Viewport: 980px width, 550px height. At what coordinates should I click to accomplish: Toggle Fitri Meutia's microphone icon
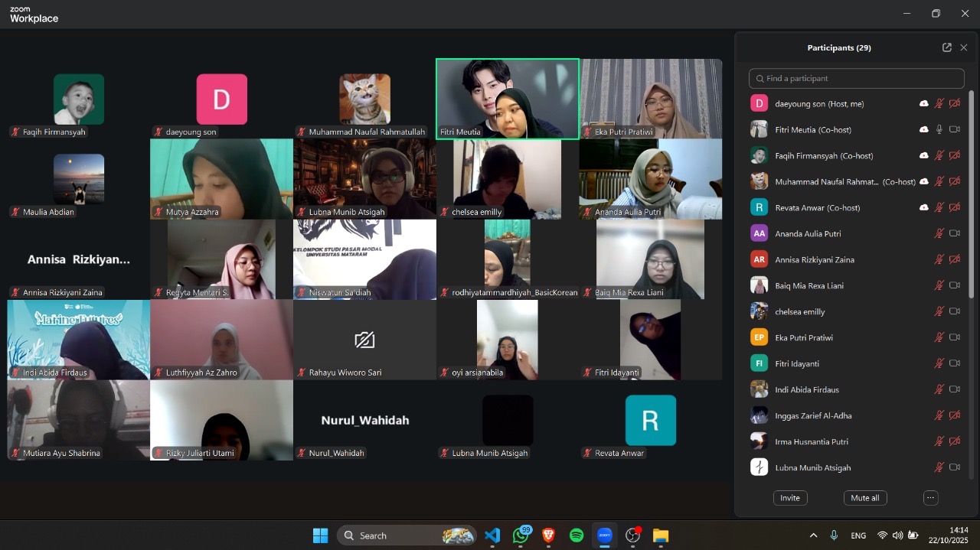[x=939, y=130]
